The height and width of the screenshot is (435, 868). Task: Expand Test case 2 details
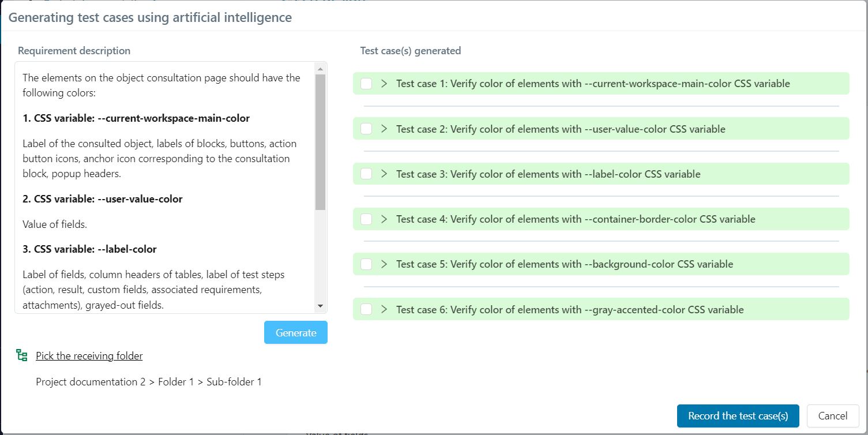(x=384, y=128)
